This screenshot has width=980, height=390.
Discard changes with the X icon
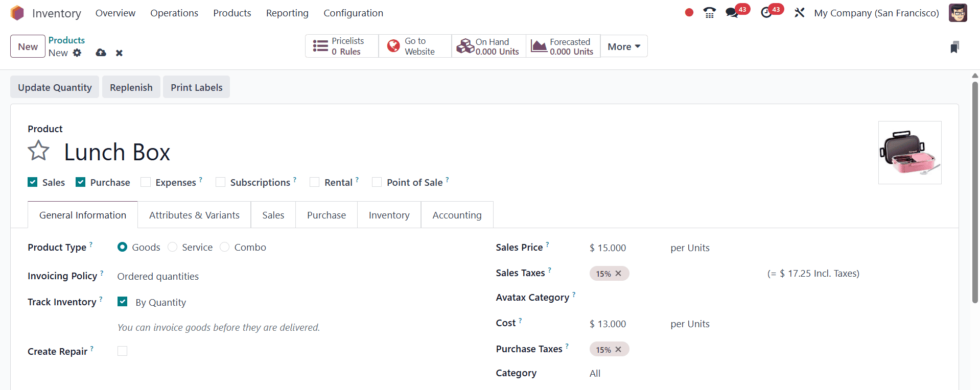click(119, 53)
